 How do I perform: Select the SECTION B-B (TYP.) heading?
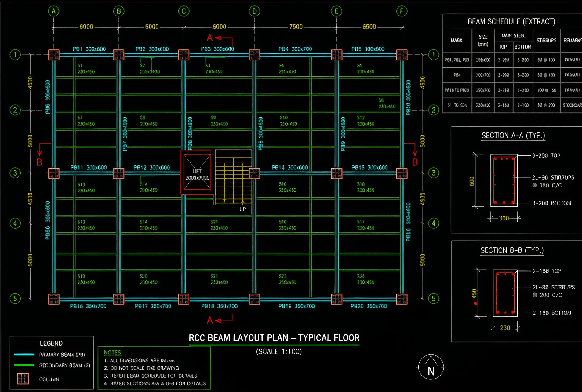[512, 250]
